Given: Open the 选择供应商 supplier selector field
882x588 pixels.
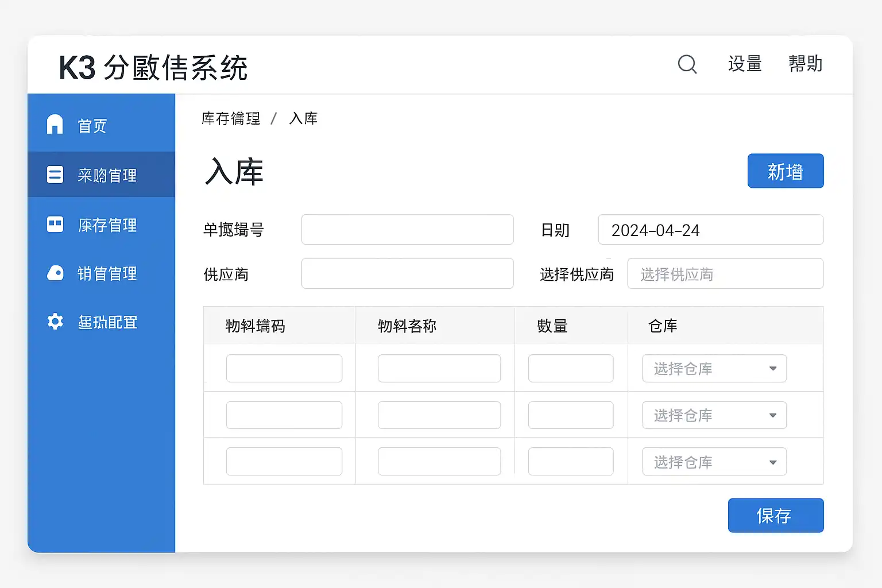Looking at the screenshot, I should pyautogui.click(x=725, y=274).
